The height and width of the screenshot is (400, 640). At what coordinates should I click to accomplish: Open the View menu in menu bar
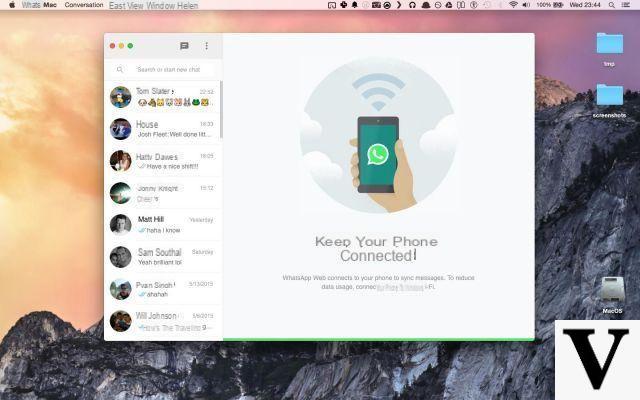(x=136, y=6)
